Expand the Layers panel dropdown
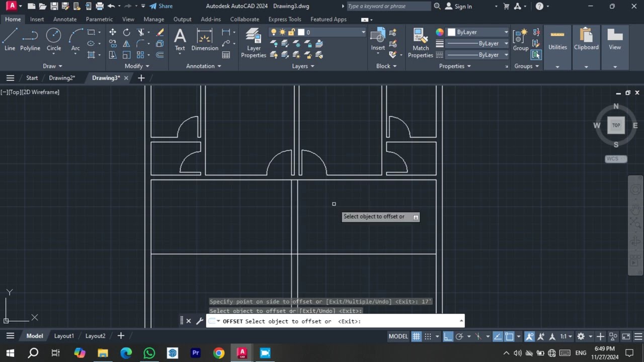This screenshot has width=644, height=362. pyautogui.click(x=303, y=66)
